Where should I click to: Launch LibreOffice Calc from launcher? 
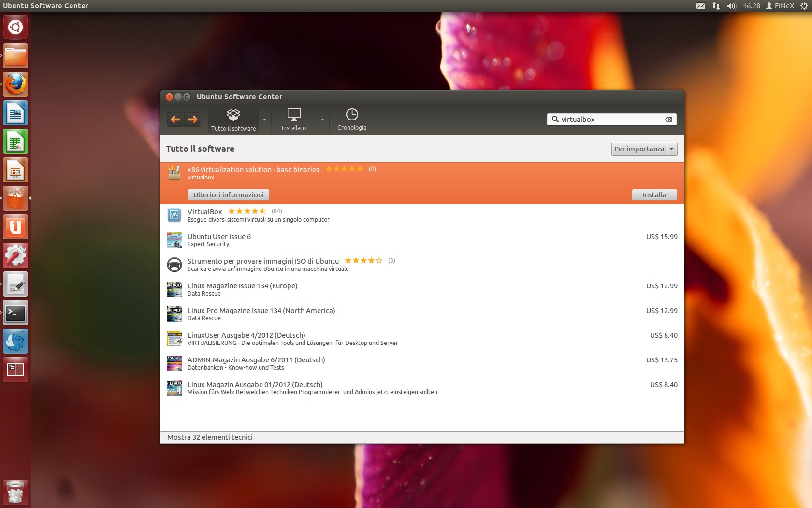pos(15,141)
